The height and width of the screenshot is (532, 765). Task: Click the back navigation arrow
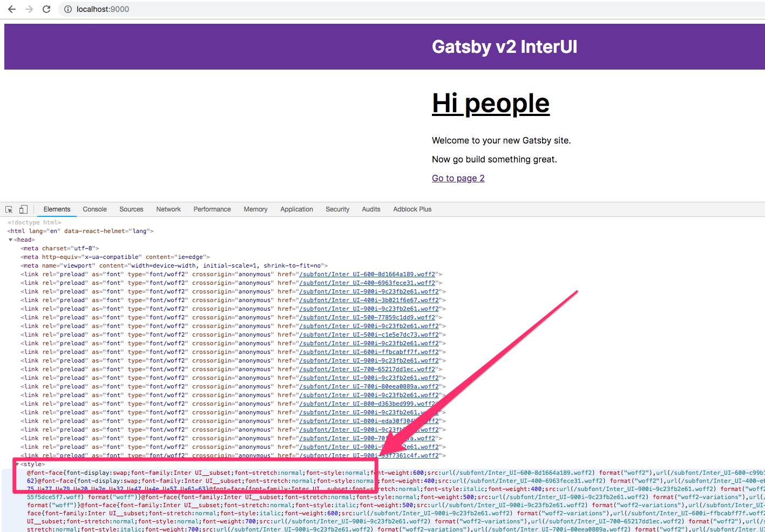coord(11,9)
